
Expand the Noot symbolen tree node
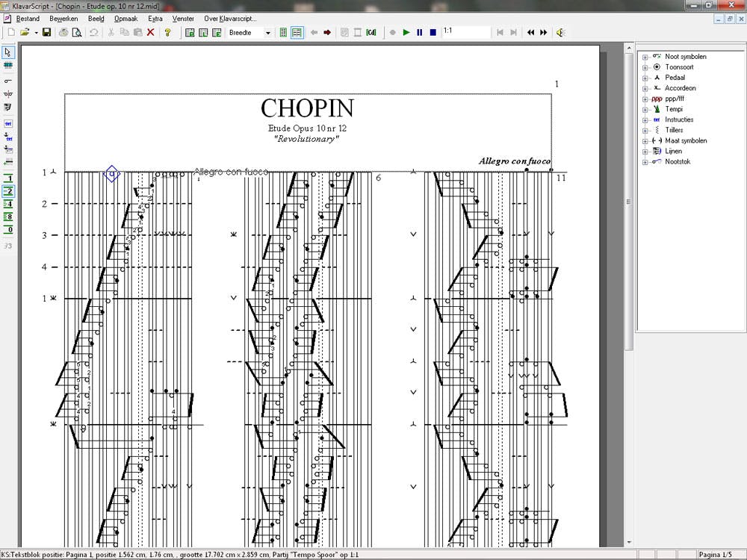pyautogui.click(x=645, y=57)
